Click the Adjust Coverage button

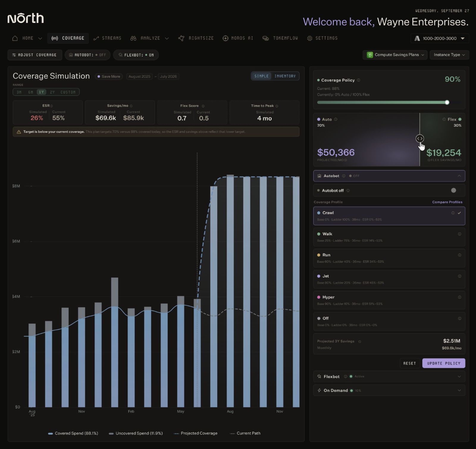[35, 55]
